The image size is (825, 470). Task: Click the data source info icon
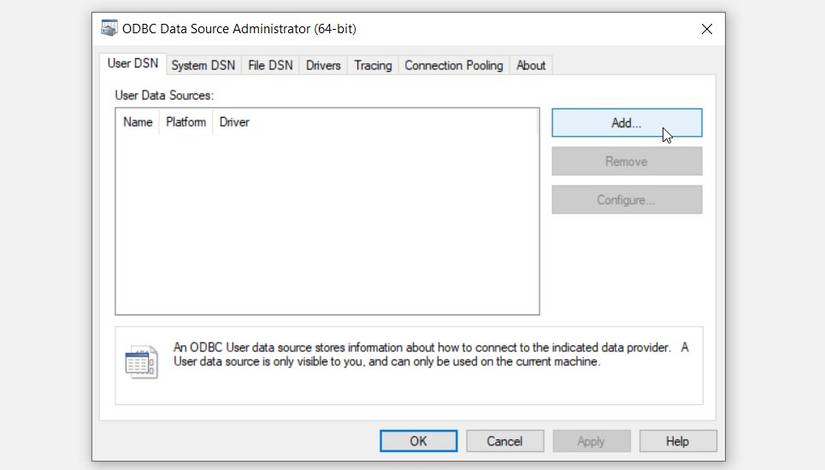click(x=141, y=362)
